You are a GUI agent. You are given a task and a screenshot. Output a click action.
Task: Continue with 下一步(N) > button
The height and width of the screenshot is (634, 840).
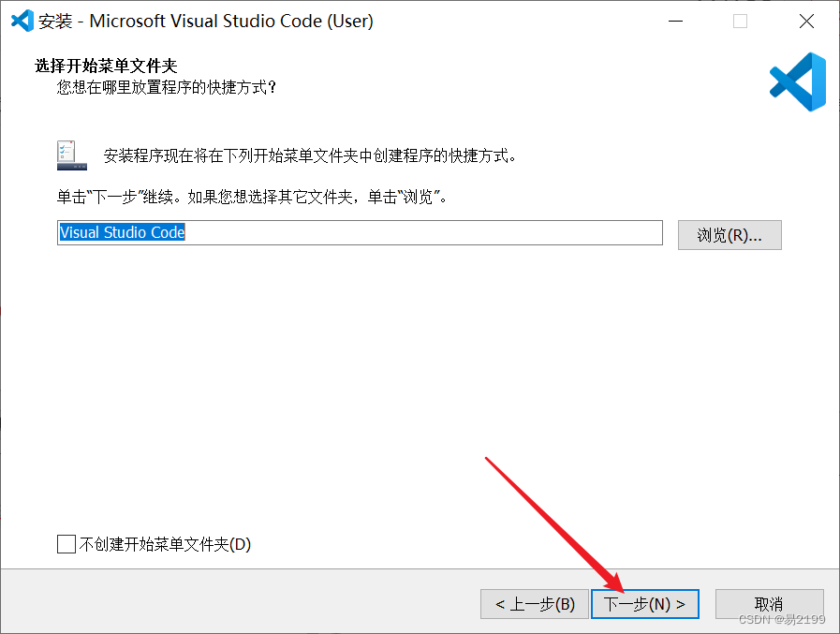click(x=645, y=604)
